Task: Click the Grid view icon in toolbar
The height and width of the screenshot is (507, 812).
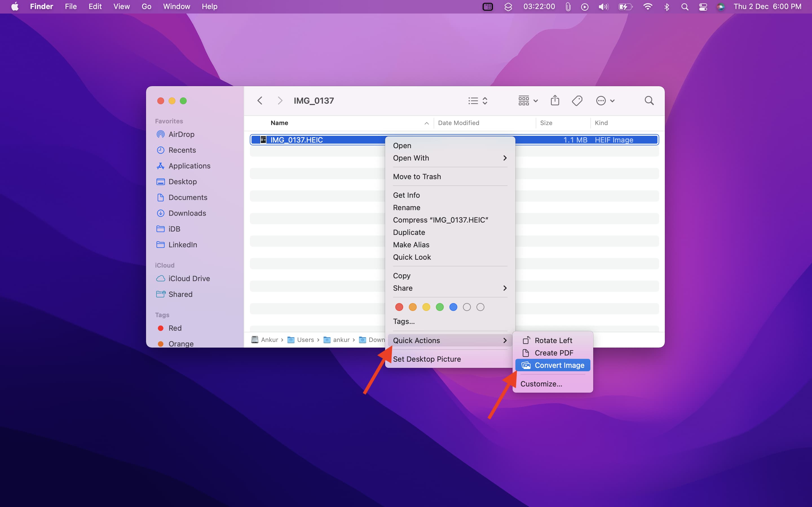Action: 524,100
